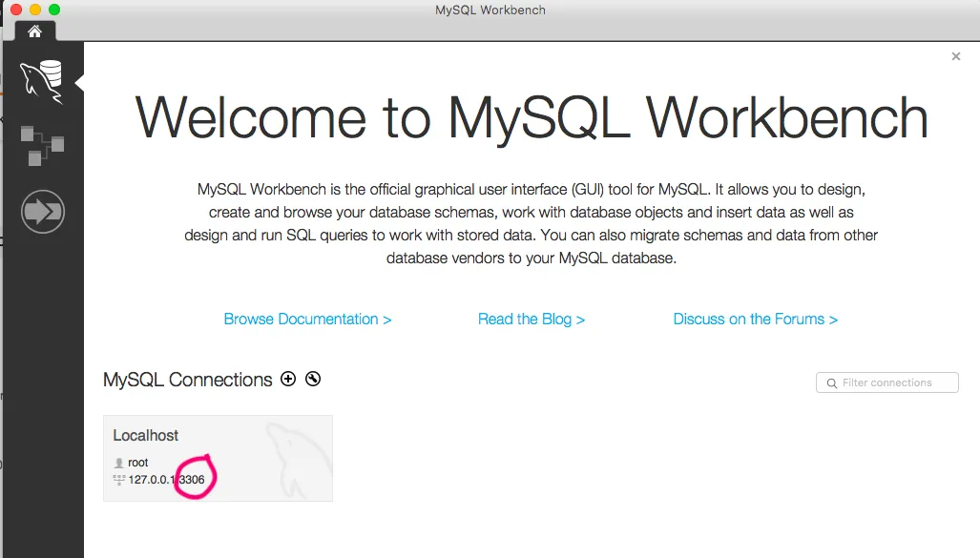Image resolution: width=980 pixels, height=558 pixels.
Task: Click the magnifier icon in connection filter
Action: pyautogui.click(x=832, y=383)
